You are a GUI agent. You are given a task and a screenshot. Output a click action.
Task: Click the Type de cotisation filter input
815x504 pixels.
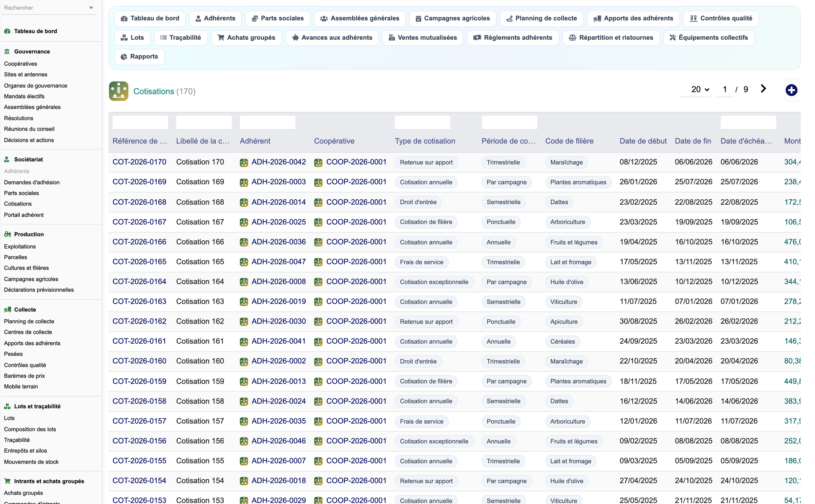click(x=423, y=123)
